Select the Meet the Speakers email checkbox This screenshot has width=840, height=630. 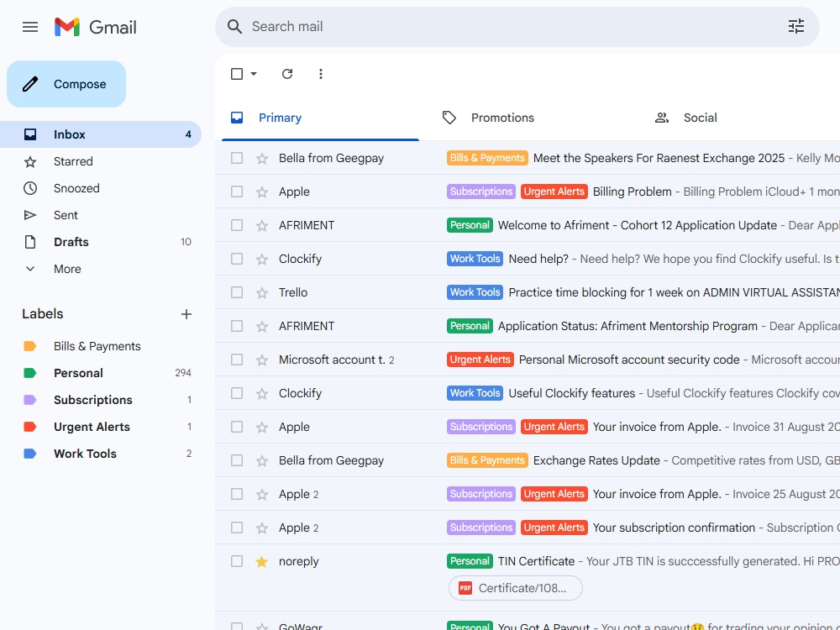click(237, 158)
